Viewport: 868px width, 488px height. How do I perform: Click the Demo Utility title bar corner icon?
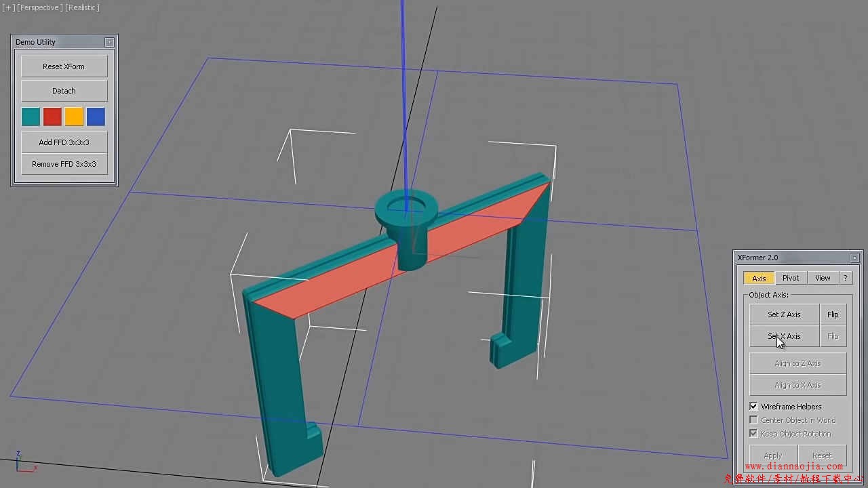[109, 42]
